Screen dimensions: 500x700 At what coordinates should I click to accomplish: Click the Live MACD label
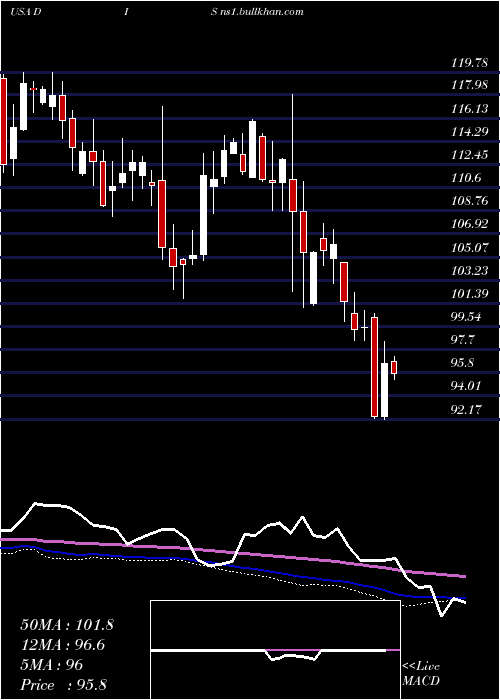pyautogui.click(x=421, y=673)
